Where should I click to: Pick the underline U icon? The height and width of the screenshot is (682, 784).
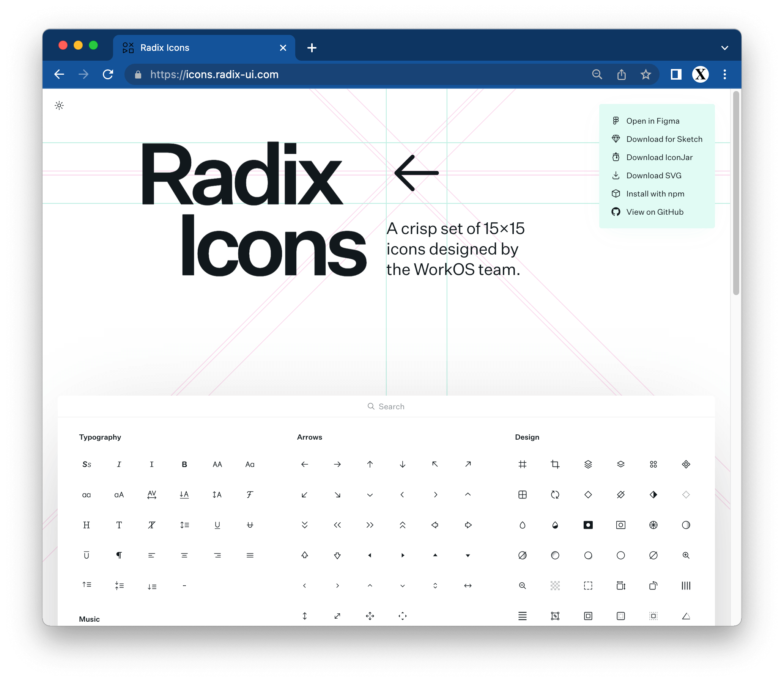[x=217, y=526]
